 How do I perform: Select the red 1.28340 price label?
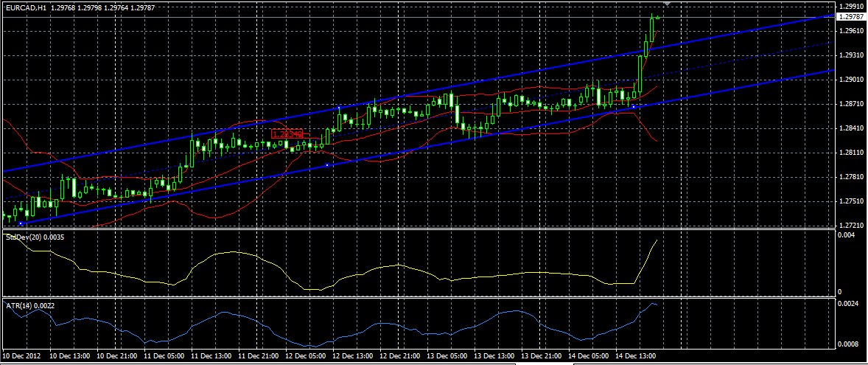click(288, 133)
